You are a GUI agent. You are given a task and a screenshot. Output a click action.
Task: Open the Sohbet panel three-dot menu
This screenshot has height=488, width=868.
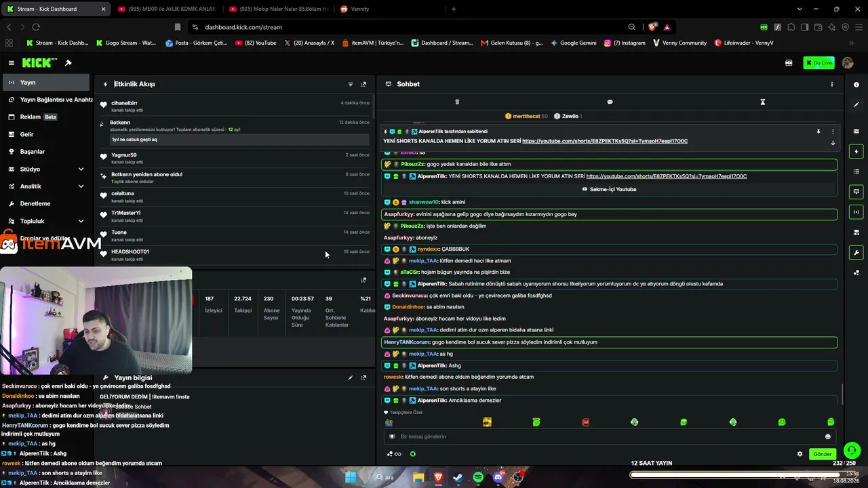pos(832,84)
